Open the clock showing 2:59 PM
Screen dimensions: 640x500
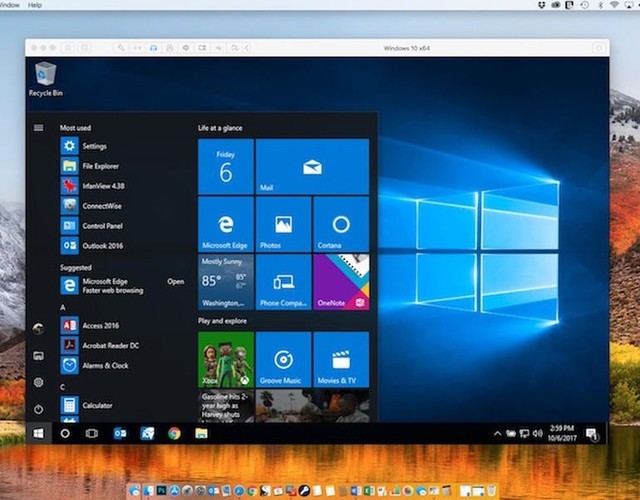click(x=562, y=433)
